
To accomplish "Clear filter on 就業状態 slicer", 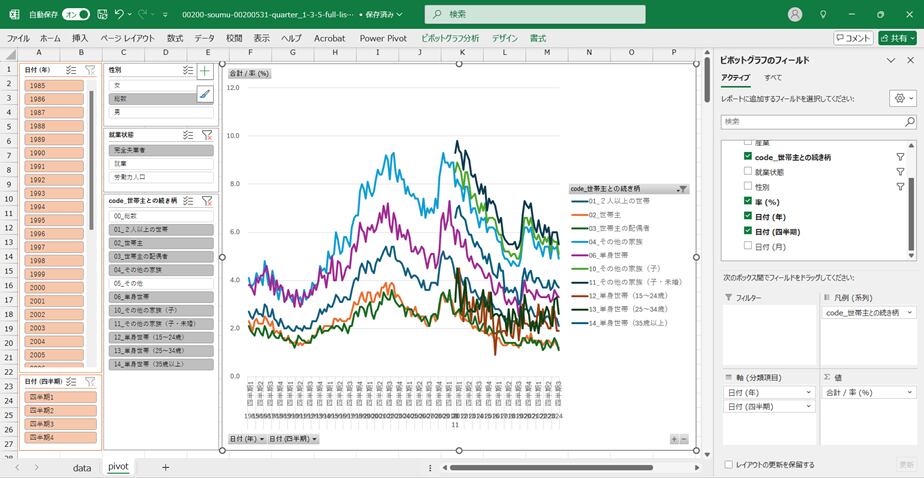I will [x=206, y=134].
